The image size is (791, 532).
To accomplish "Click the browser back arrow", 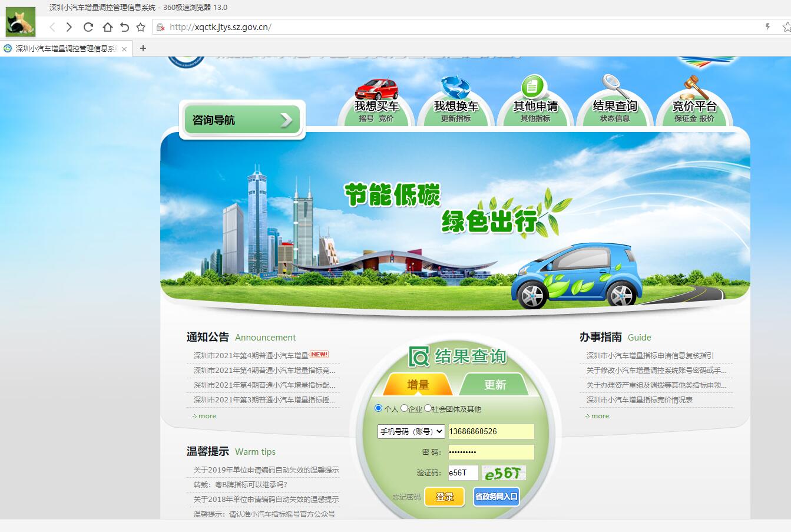I will tap(52, 27).
